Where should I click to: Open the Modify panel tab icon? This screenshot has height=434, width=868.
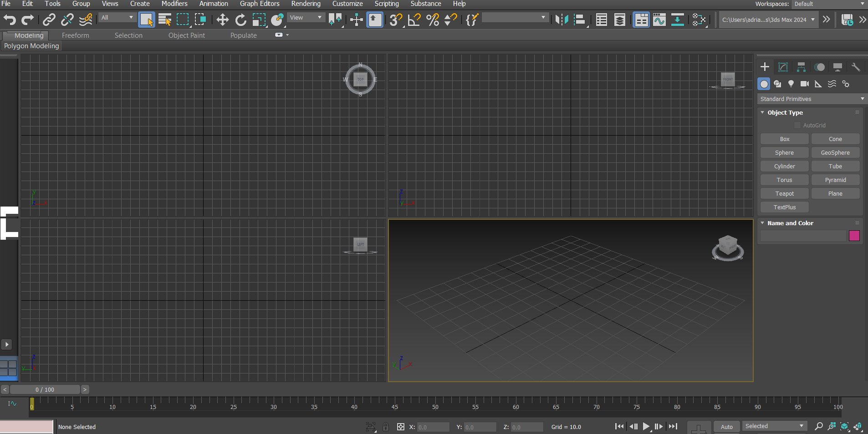pyautogui.click(x=783, y=67)
